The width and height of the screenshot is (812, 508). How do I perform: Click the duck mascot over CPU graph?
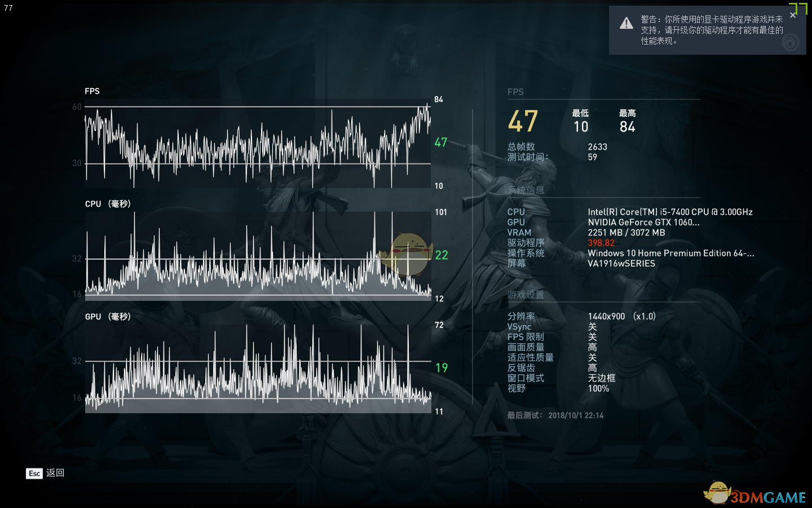pos(407,253)
